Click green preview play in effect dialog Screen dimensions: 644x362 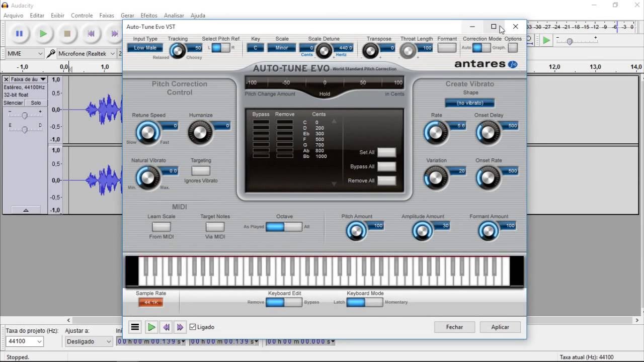(x=151, y=327)
